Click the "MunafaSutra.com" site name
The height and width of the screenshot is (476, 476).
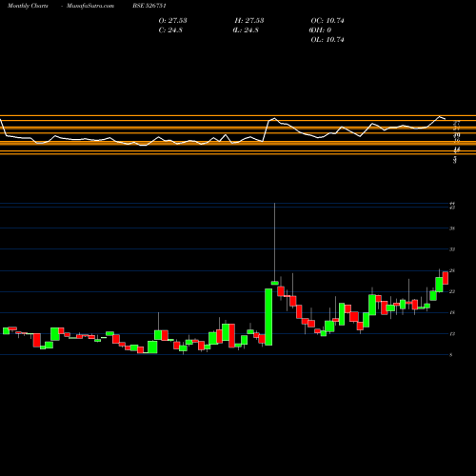tap(90, 6)
